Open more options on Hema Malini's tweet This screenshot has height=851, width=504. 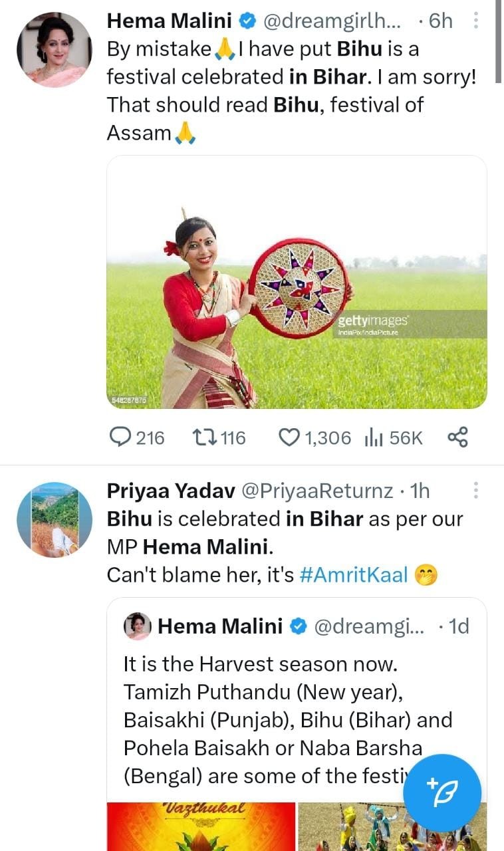coord(476,21)
